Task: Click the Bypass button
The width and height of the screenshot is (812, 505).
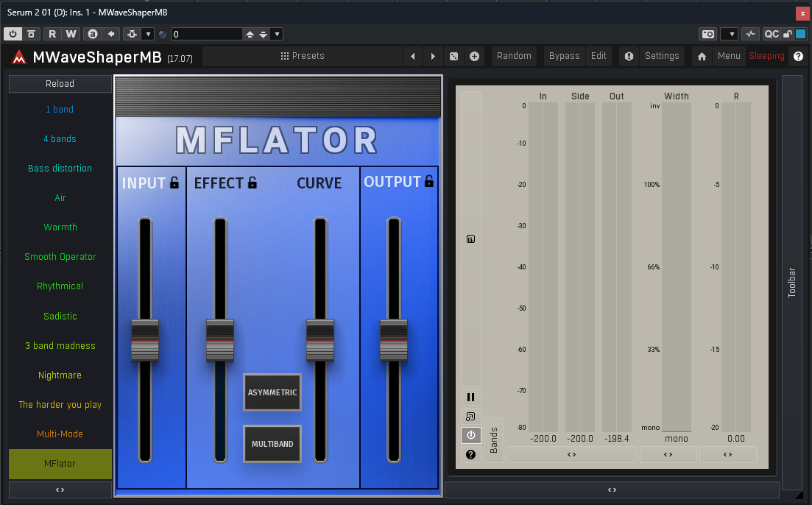Action: click(x=564, y=56)
